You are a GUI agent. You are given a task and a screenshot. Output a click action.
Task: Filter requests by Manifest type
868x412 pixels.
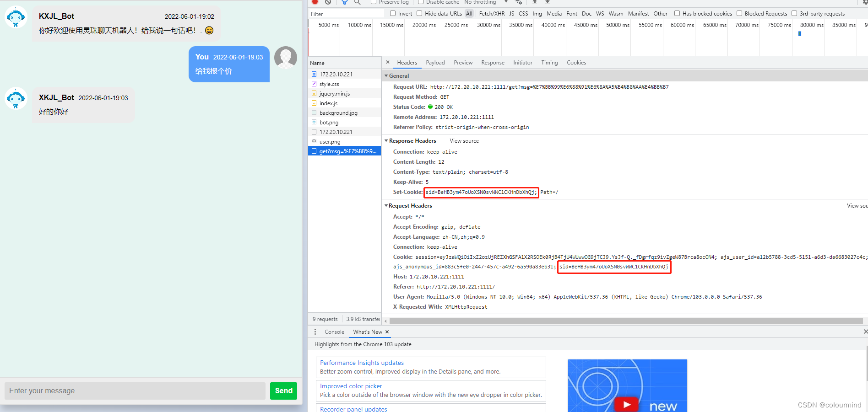639,14
